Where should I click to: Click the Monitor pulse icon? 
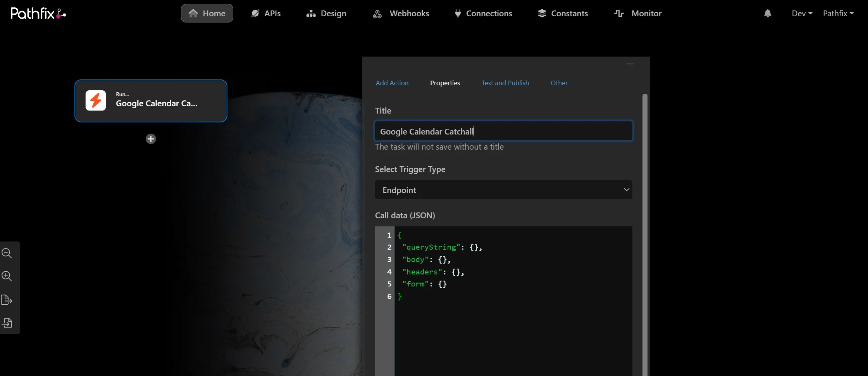[619, 13]
